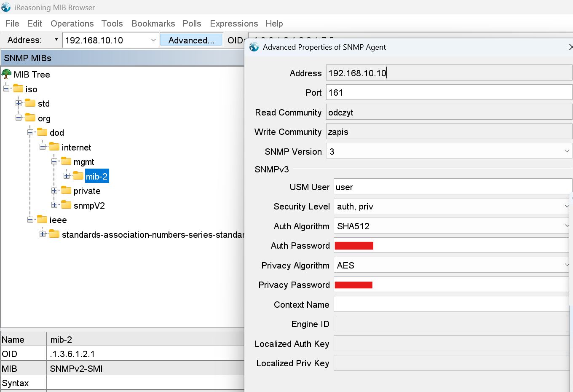Open the Auth Algorithm dropdown
Viewport: 573px width, 392px height.
pyautogui.click(x=567, y=226)
